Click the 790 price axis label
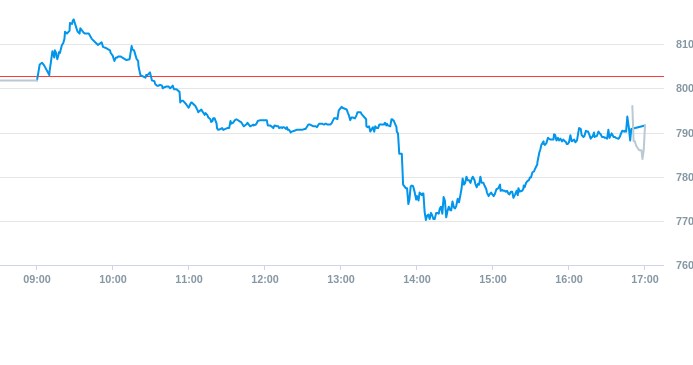The height and width of the screenshot is (365, 693). tap(684, 133)
